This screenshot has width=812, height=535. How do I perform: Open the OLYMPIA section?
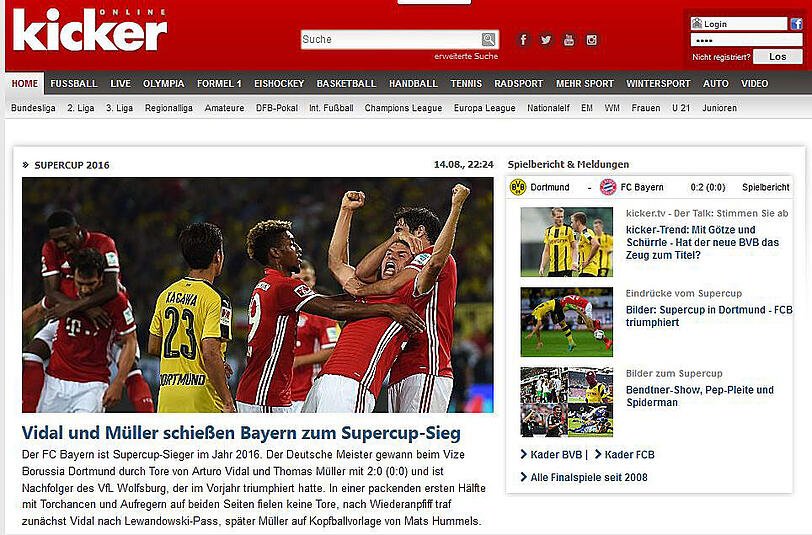pyautogui.click(x=164, y=83)
